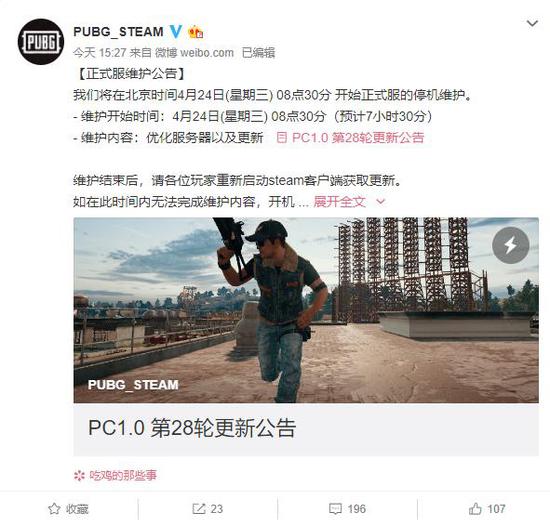Click the 已编辑 edited label
Screen dimensions: 550x526
pyautogui.click(x=259, y=53)
